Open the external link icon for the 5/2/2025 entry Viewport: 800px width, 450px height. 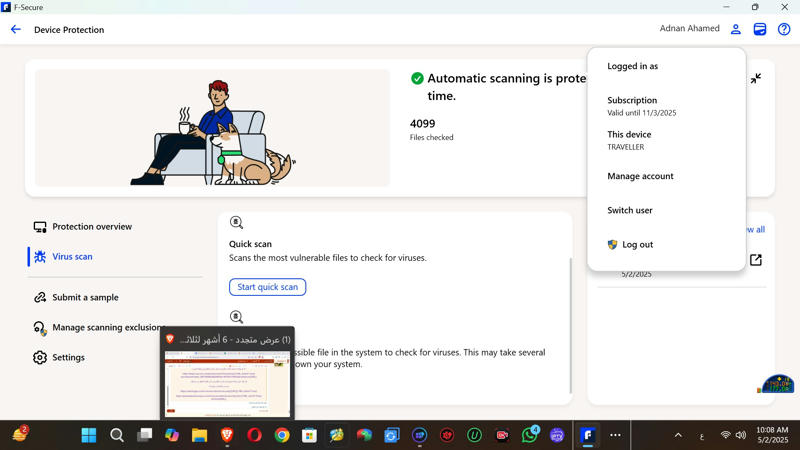point(756,260)
